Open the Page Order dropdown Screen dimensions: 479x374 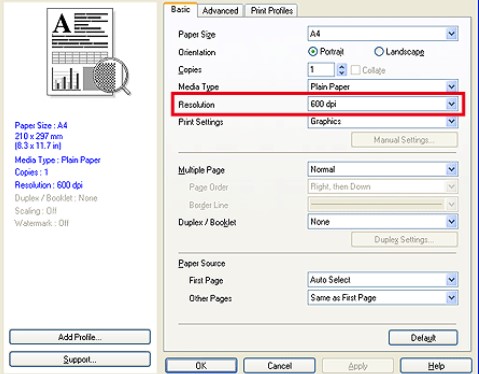383,187
